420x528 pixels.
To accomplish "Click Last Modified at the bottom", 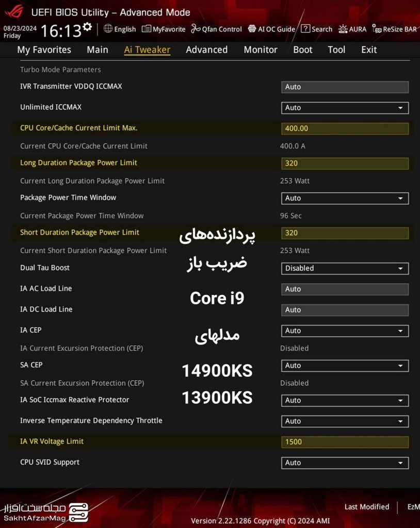I will pyautogui.click(x=367, y=507).
